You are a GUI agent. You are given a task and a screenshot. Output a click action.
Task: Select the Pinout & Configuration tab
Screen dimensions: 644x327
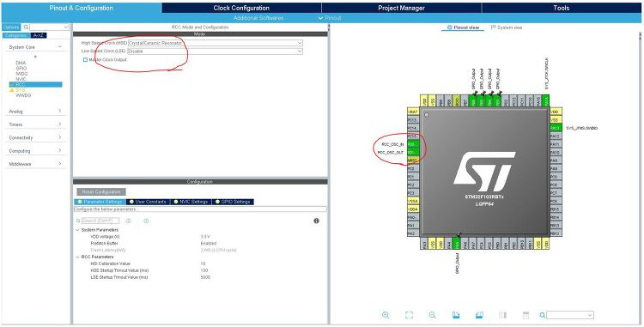tap(82, 8)
